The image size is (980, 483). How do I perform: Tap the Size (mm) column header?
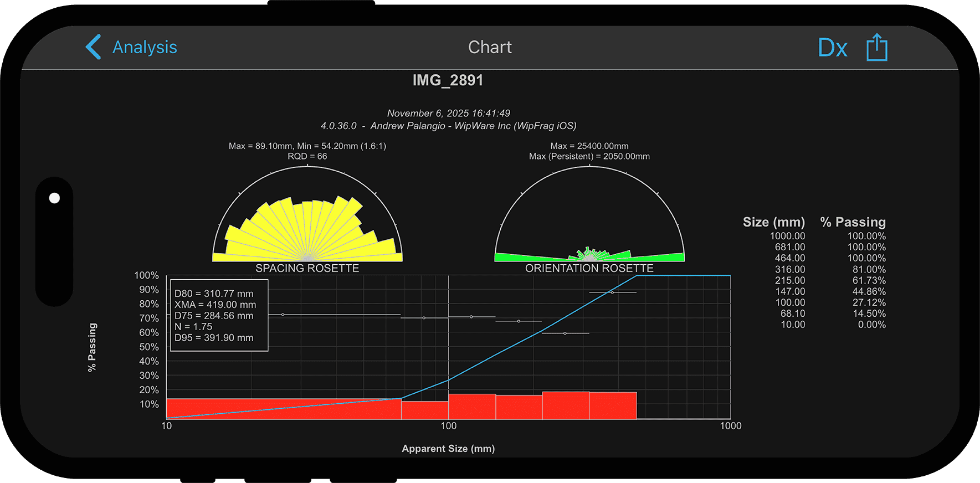[773, 222]
